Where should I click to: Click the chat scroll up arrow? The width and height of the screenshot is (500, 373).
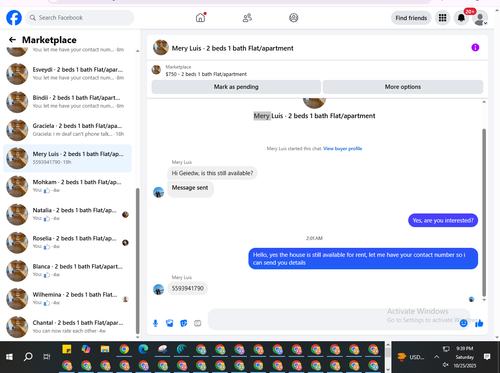(484, 102)
